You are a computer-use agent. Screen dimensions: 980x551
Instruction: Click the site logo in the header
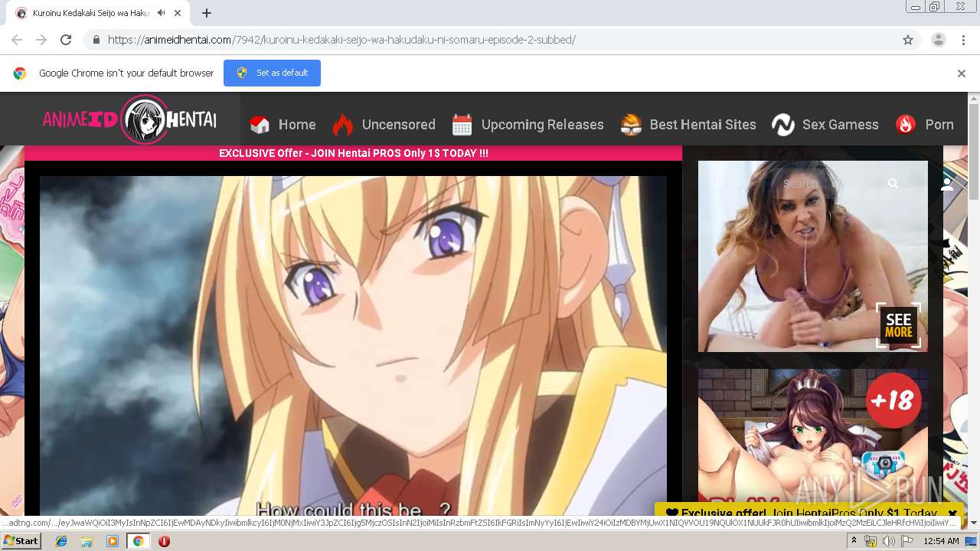tap(130, 119)
